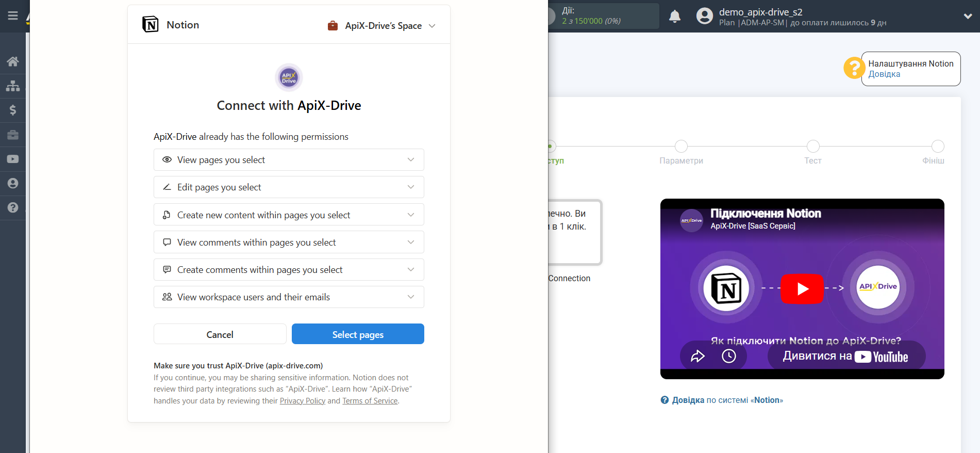Click the Cancel button
Screen dimensions: 980x453
(220, 334)
